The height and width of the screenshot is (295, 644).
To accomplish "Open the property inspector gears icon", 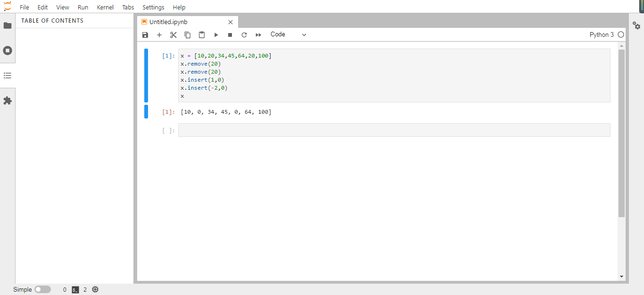I will pos(636,25).
